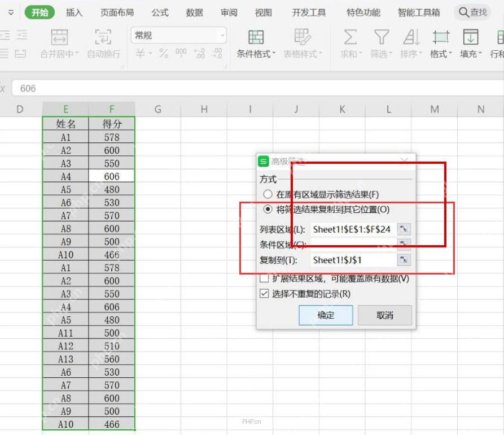The height and width of the screenshot is (435, 504).
Task: Click the 填充 fill icon
Action: [x=471, y=37]
